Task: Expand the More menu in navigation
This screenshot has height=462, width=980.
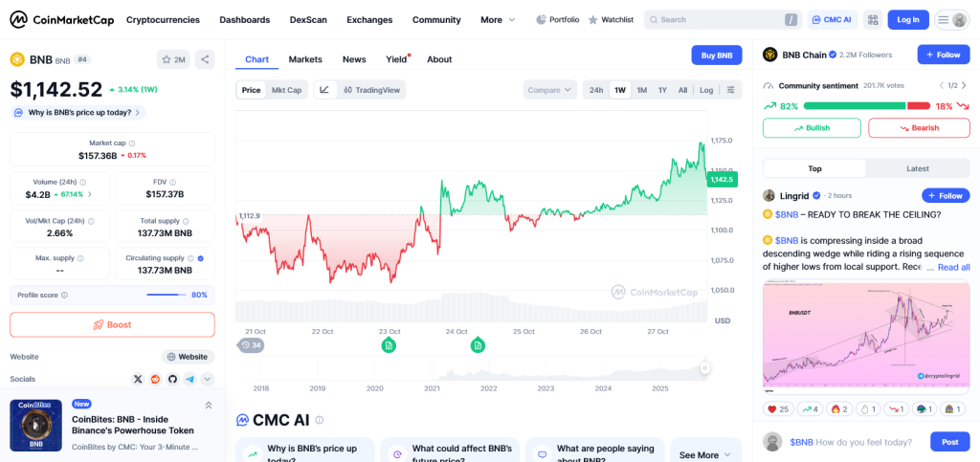Action: (498, 19)
